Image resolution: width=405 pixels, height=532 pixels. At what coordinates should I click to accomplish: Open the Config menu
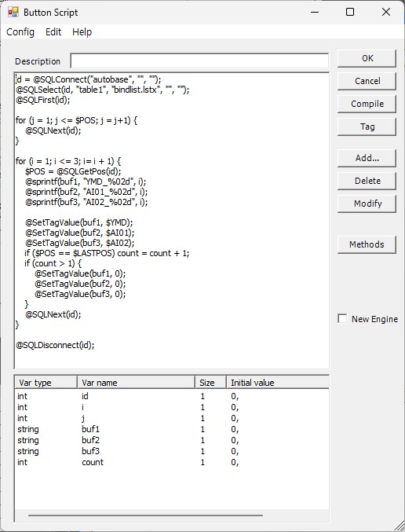click(x=20, y=32)
